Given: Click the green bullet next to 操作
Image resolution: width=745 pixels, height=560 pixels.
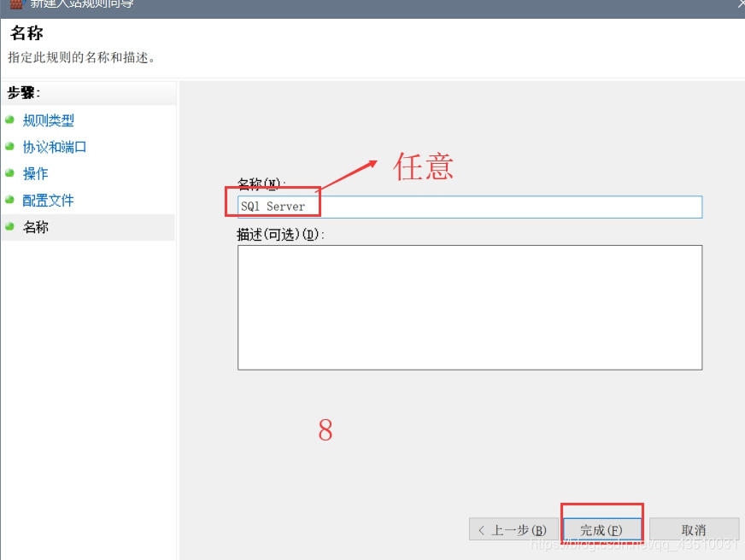Looking at the screenshot, I should click(x=9, y=172).
